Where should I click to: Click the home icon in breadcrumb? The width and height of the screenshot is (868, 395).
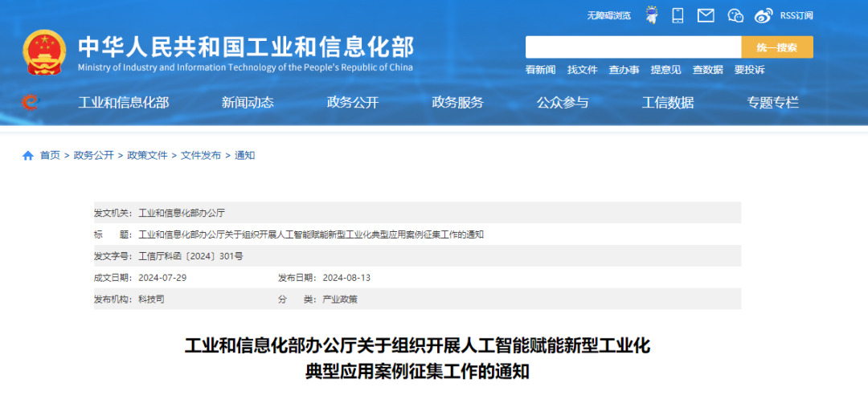[27, 156]
